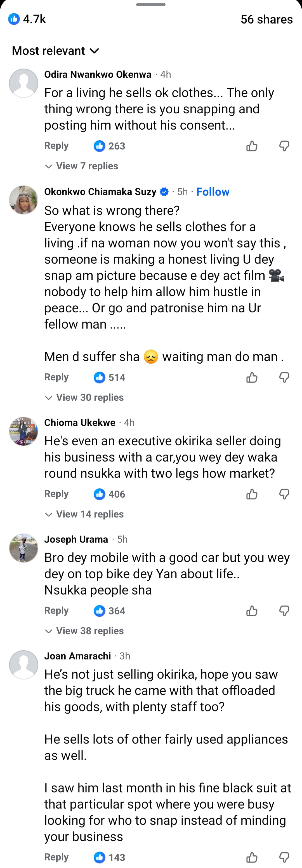Click the like icon on the 514 reaction count
The image size is (302, 868).
point(100,377)
